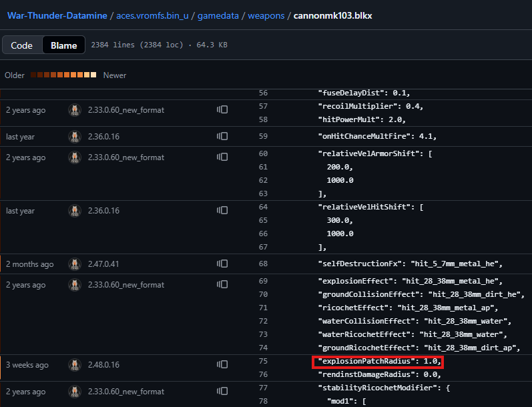Open commit message 2.48.0.16
The image size is (532, 407).
pyautogui.click(x=103, y=365)
